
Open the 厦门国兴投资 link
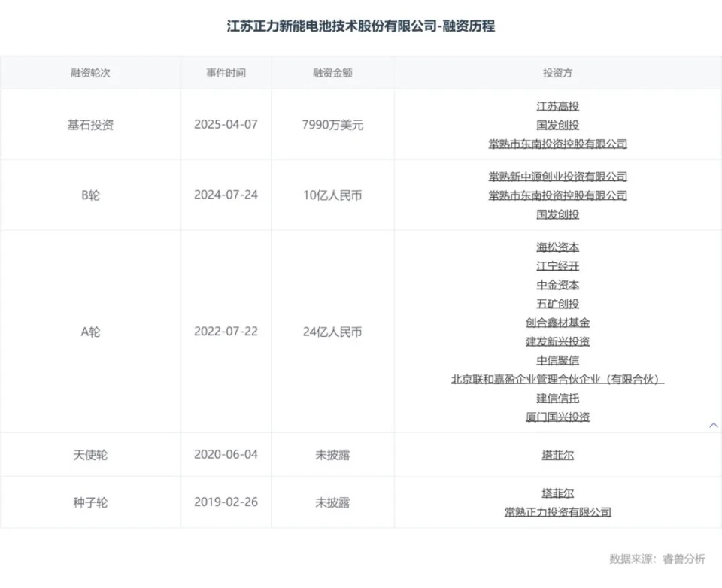pyautogui.click(x=557, y=417)
